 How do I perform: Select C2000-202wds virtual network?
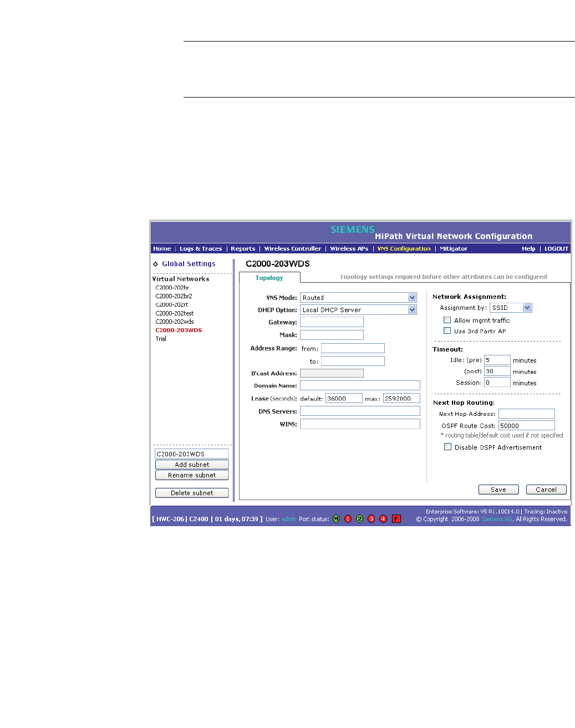coord(175,322)
